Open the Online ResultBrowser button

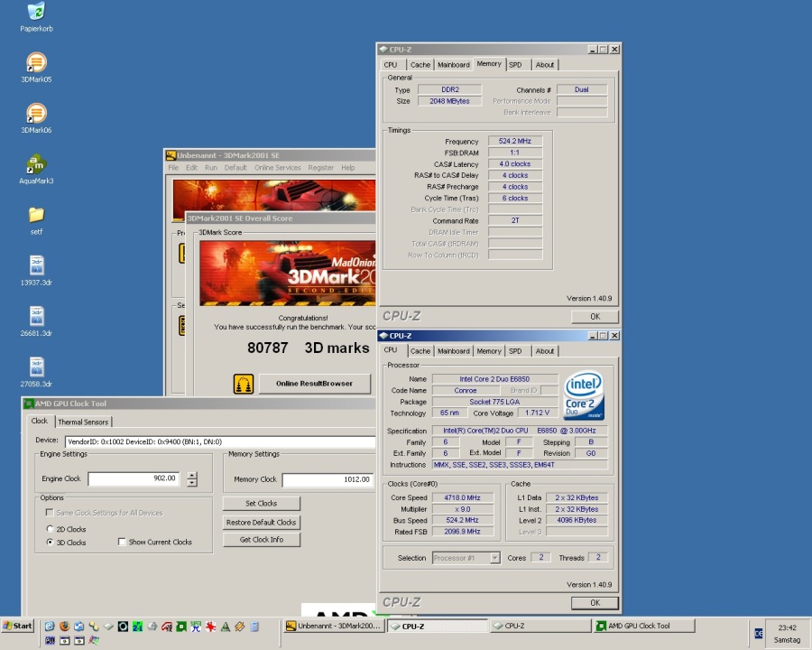(x=314, y=384)
